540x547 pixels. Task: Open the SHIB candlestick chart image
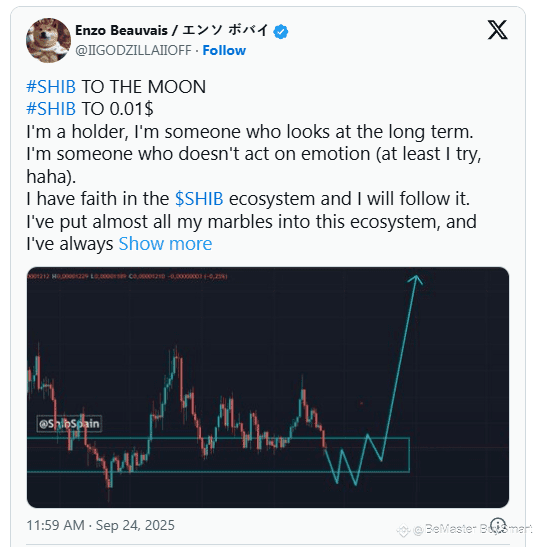click(x=268, y=387)
